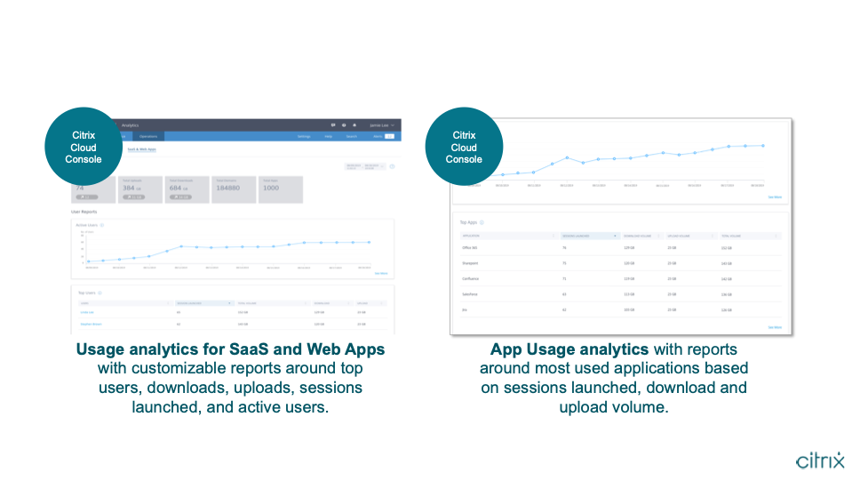868x489 pixels.
Task: Click the 'App Usage analytics' bold heading
Action: [569, 349]
